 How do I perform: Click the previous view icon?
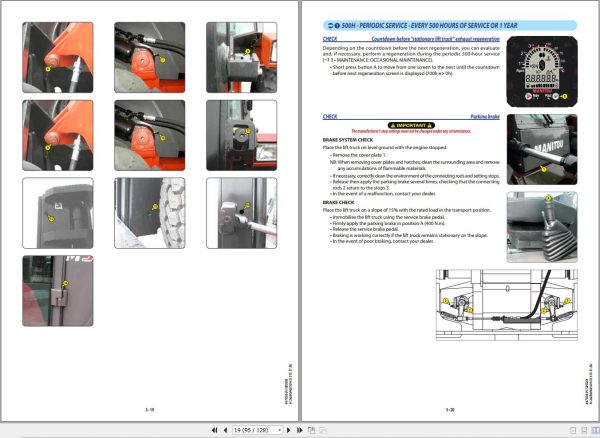click(311, 430)
